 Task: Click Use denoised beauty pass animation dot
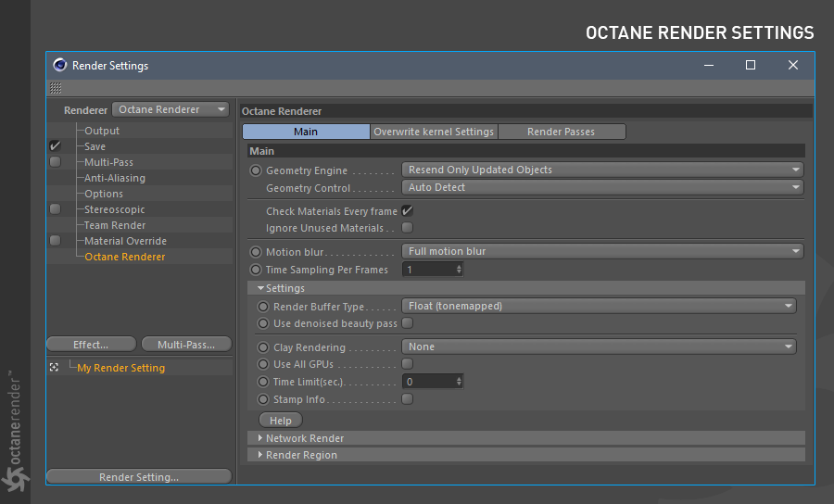coord(263,323)
